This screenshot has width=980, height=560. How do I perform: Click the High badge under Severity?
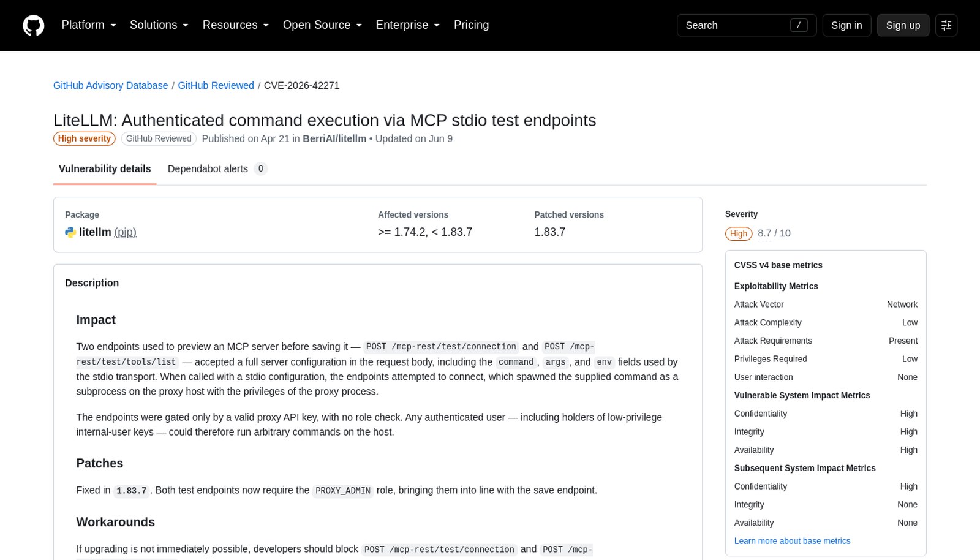pyautogui.click(x=739, y=233)
